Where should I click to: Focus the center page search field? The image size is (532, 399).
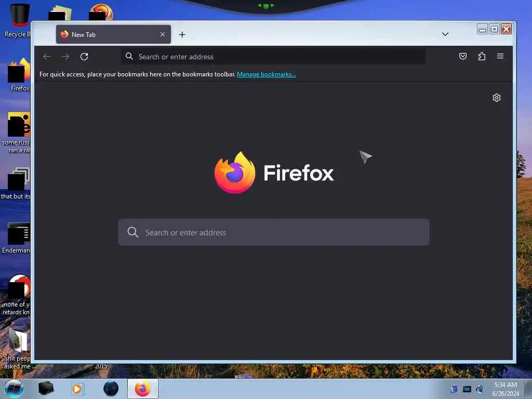click(x=273, y=232)
